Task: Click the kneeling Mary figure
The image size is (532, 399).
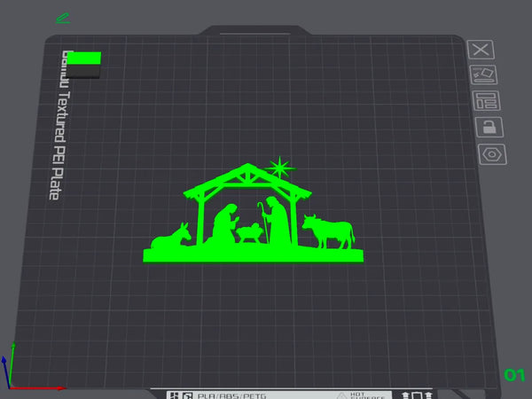Action: (x=224, y=223)
